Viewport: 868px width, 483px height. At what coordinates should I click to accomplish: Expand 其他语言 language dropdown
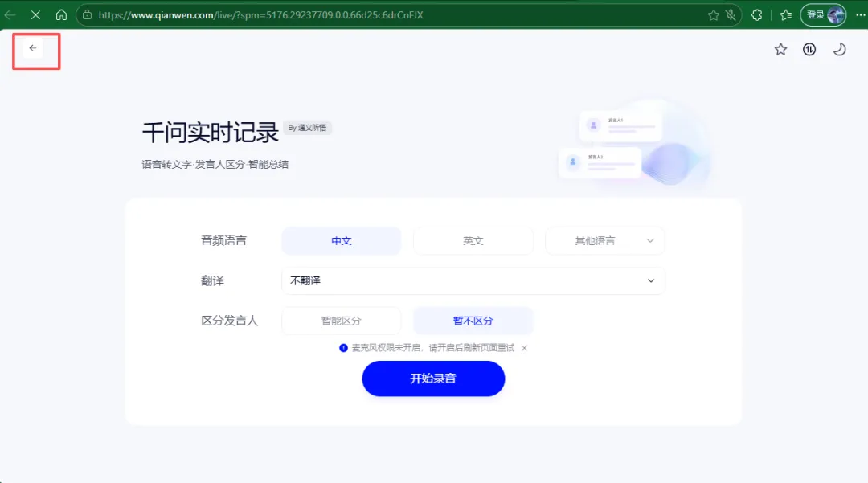click(604, 240)
